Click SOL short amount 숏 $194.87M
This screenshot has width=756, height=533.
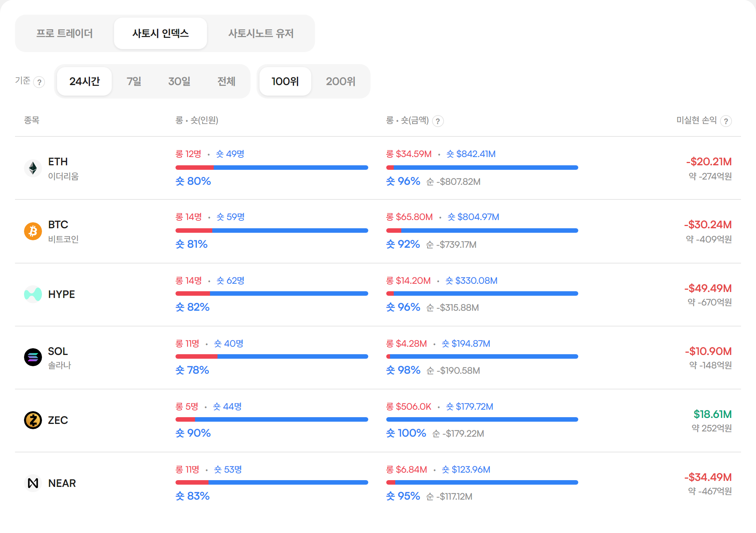(x=466, y=344)
